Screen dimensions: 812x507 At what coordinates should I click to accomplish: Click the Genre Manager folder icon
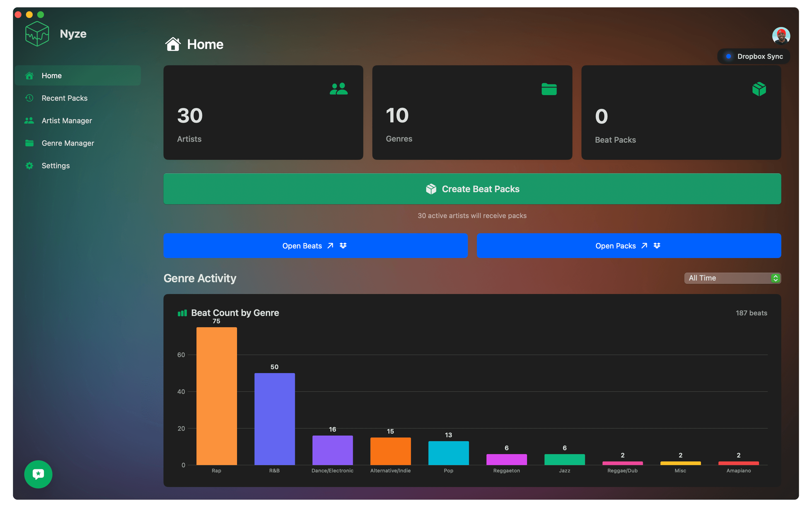pos(29,143)
